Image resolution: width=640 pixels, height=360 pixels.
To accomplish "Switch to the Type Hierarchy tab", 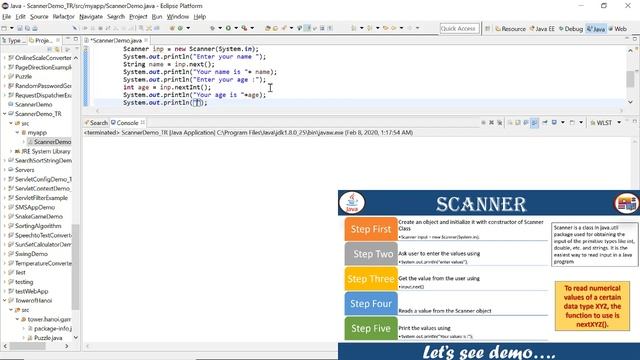I will [14, 40].
